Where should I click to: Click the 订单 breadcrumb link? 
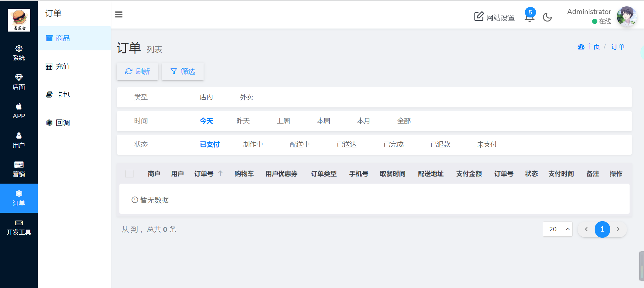(618, 47)
